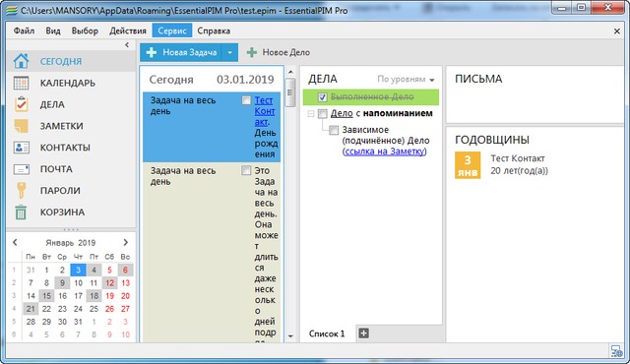Click the 03.01.2019 date heading
The width and height of the screenshot is (630, 364).
(x=245, y=80)
